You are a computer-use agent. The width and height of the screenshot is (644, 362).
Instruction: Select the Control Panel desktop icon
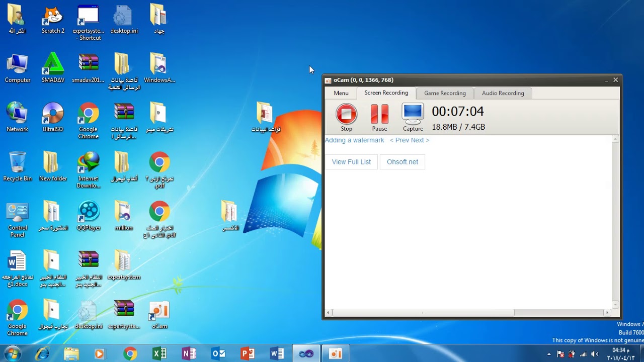click(17, 220)
